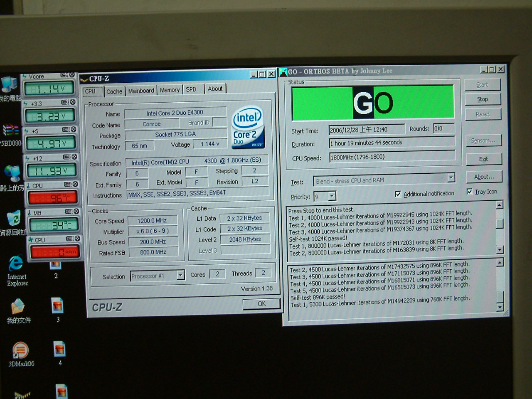Click the Exit button in ORTHOS
Screen dimensions: 532x399
click(x=484, y=159)
